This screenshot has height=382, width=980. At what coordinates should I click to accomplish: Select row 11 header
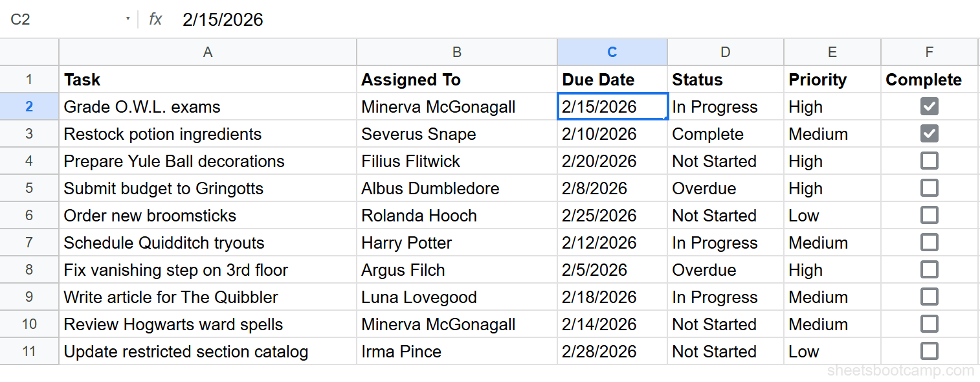point(29,351)
